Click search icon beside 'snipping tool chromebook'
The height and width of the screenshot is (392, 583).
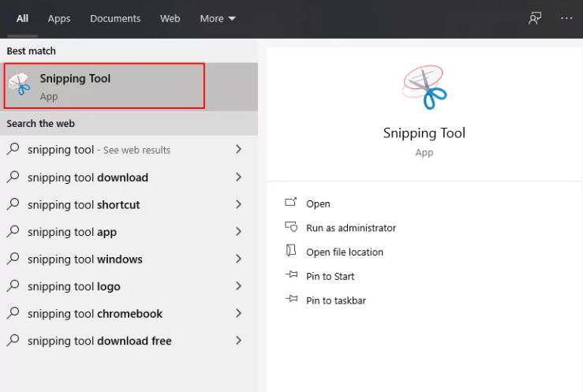13,313
